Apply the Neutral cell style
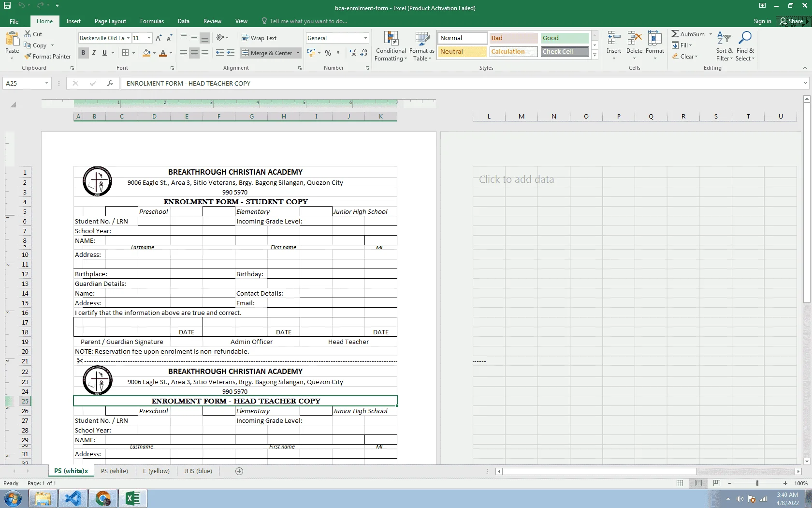 pyautogui.click(x=462, y=52)
